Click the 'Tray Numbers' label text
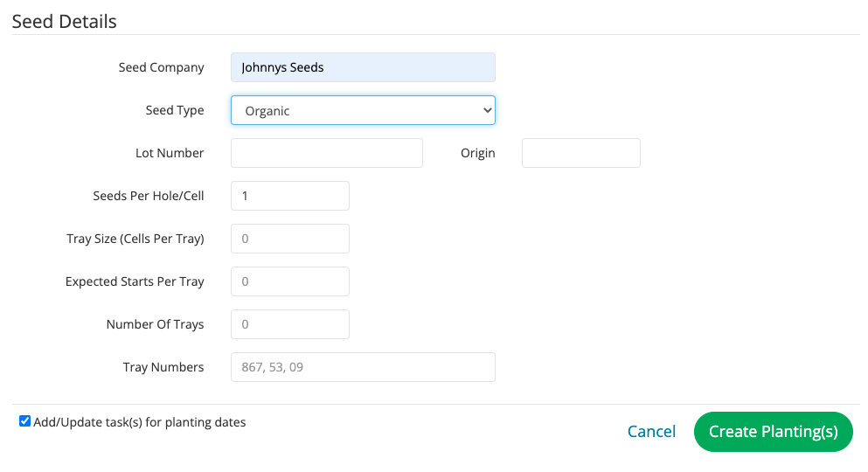868x472 pixels. click(163, 367)
